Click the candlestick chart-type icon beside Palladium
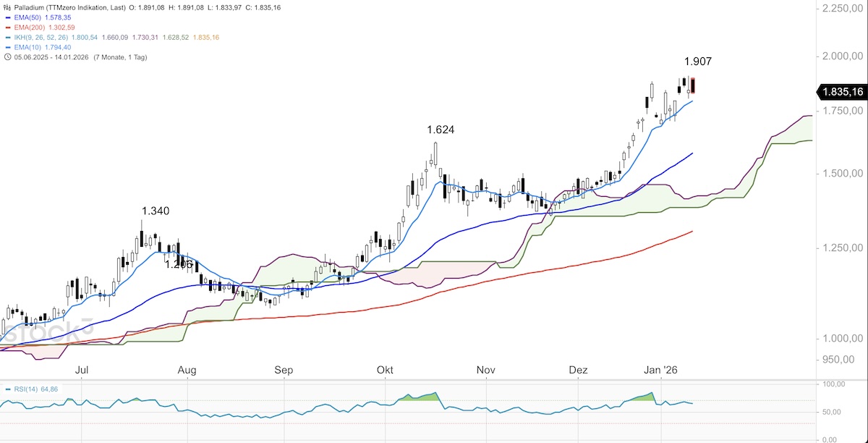The width and height of the screenshot is (868, 443). coord(7,7)
